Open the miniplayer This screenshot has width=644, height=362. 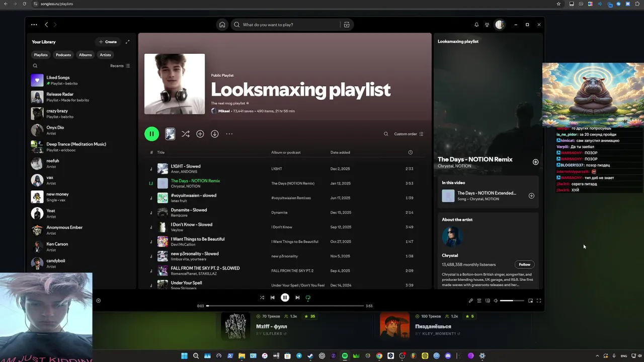[x=530, y=301]
